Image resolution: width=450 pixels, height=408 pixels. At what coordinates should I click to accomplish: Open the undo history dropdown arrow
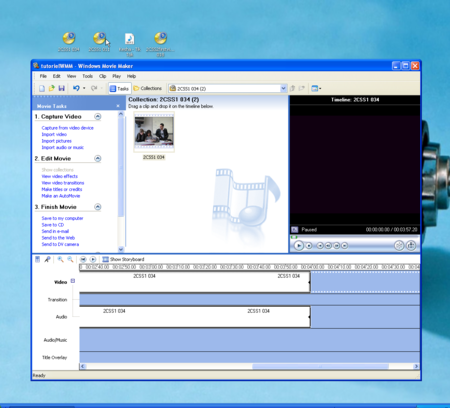(x=84, y=88)
